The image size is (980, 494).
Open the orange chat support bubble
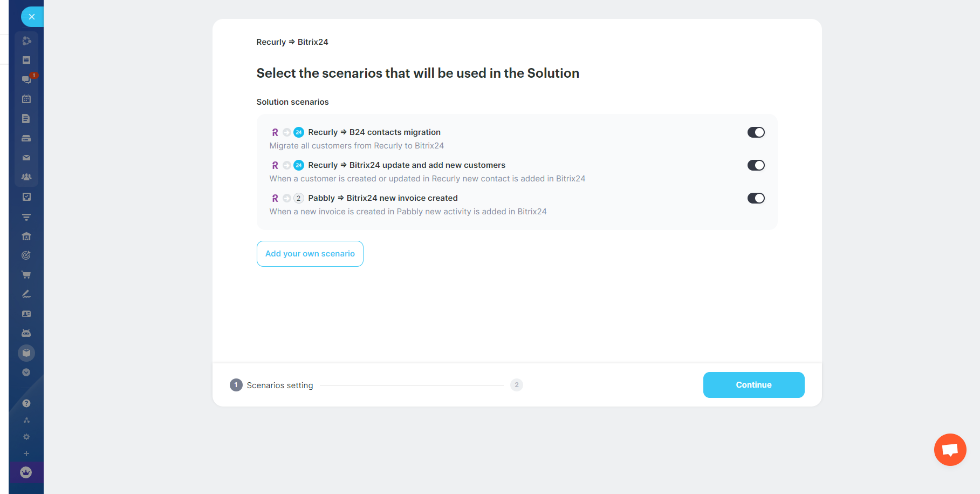[950, 449]
